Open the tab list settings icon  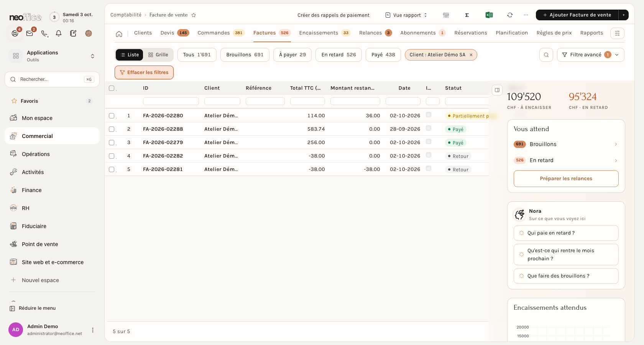617,33
